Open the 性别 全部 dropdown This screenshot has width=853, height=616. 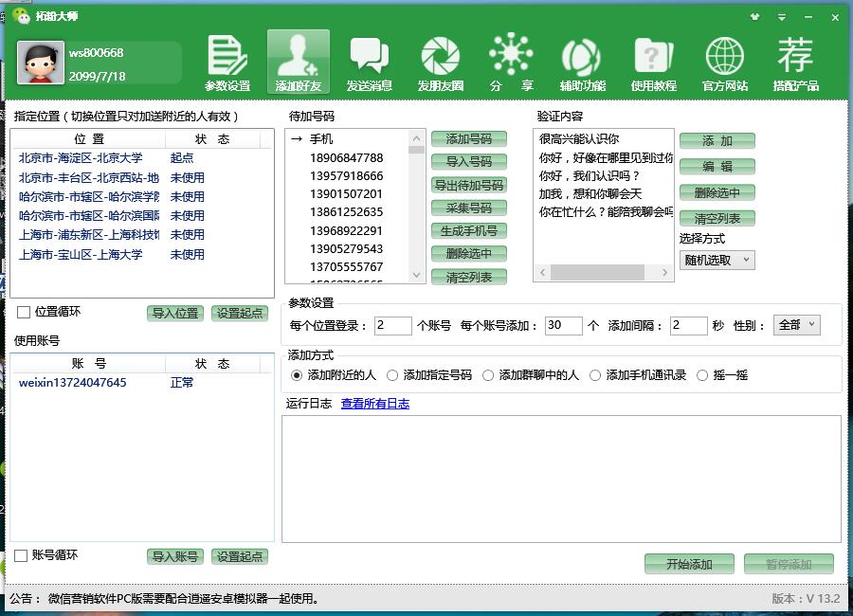[x=796, y=325]
